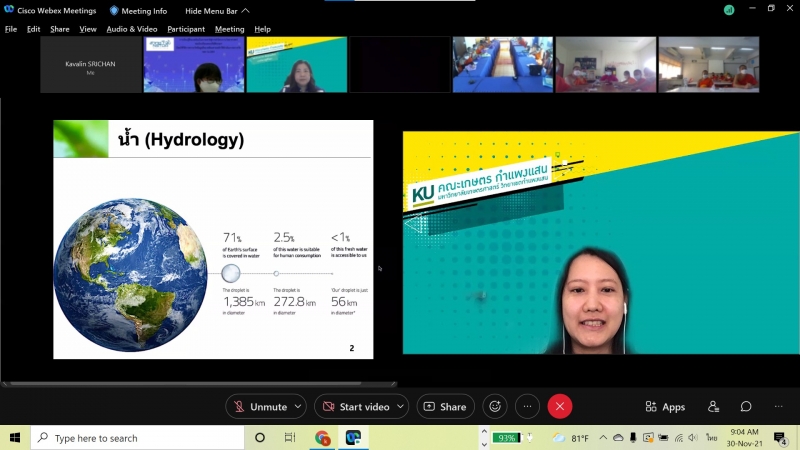Click the Share content button
The height and width of the screenshot is (450, 800).
(x=445, y=406)
